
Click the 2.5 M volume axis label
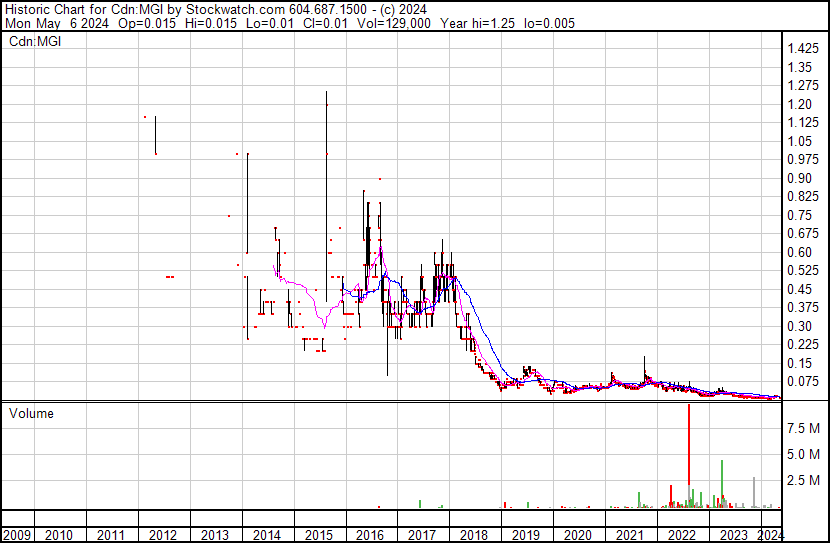coord(803,480)
